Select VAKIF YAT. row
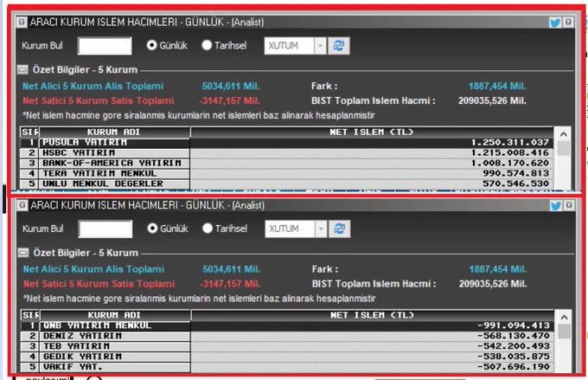Image resolution: width=588 pixels, height=380 pixels. point(287,367)
